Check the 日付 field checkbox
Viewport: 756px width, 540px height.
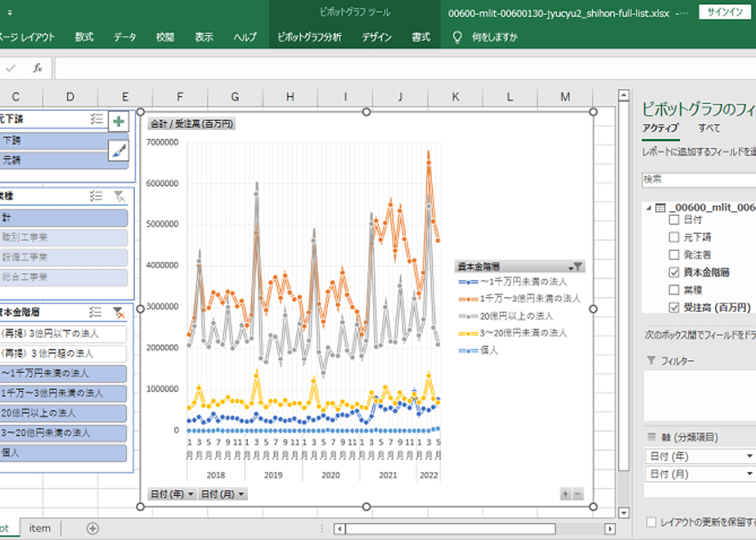tap(674, 220)
